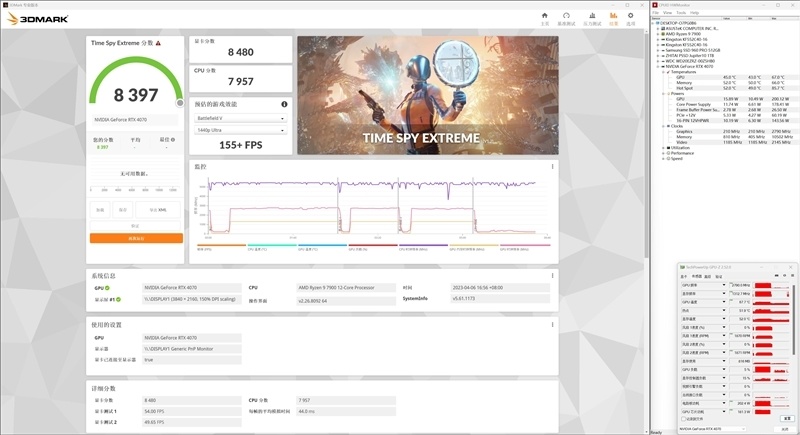Open the 3DMark home page icon

point(545,16)
